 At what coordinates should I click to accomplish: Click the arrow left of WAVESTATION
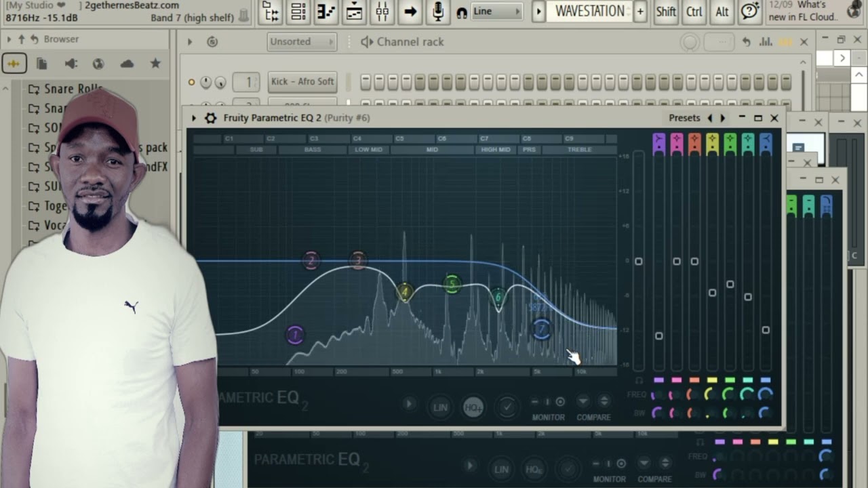(538, 12)
